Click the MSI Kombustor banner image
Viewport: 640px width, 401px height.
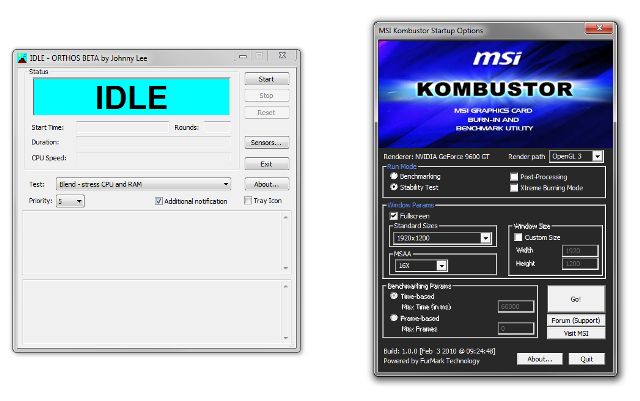495,94
